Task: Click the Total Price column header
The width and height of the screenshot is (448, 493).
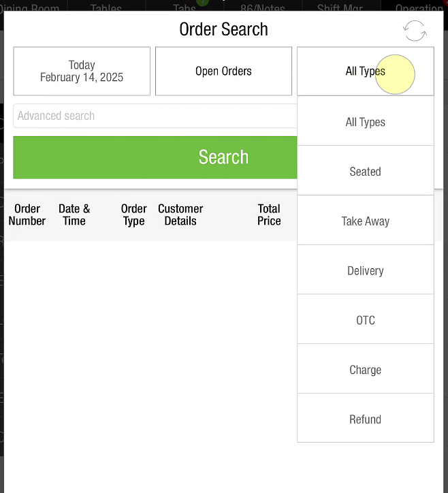Action: tap(269, 214)
